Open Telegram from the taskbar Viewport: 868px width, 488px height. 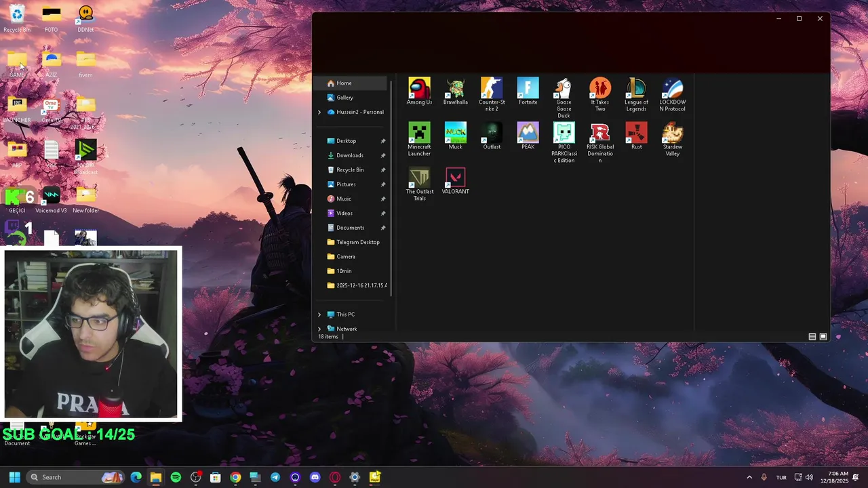point(275,477)
